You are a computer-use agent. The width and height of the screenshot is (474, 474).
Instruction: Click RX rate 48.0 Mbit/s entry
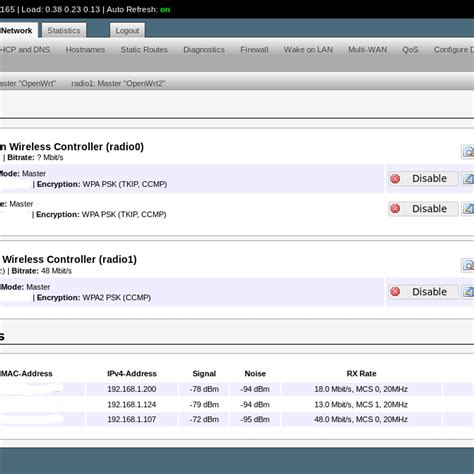[x=361, y=419]
